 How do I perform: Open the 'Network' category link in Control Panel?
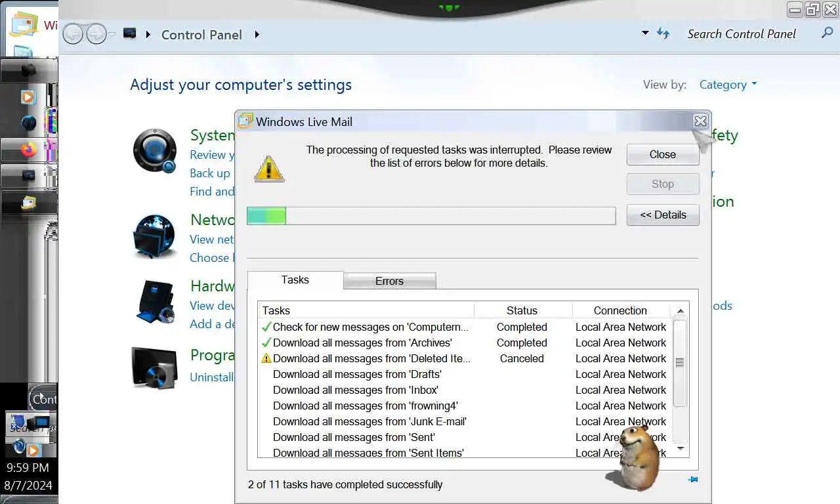pos(212,219)
